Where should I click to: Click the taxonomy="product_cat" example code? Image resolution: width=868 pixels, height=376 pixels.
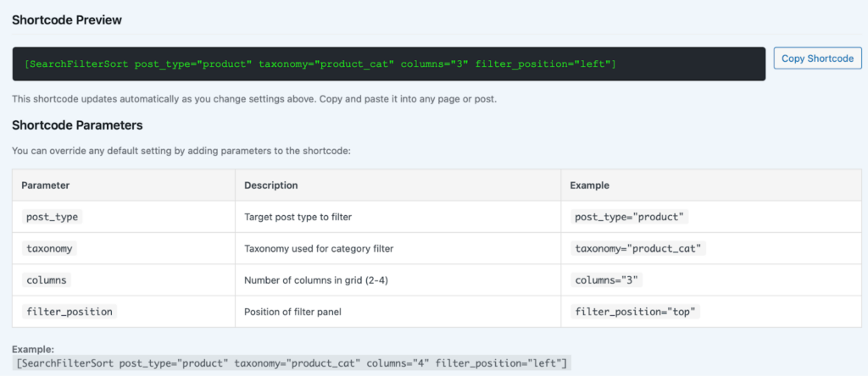pos(639,248)
